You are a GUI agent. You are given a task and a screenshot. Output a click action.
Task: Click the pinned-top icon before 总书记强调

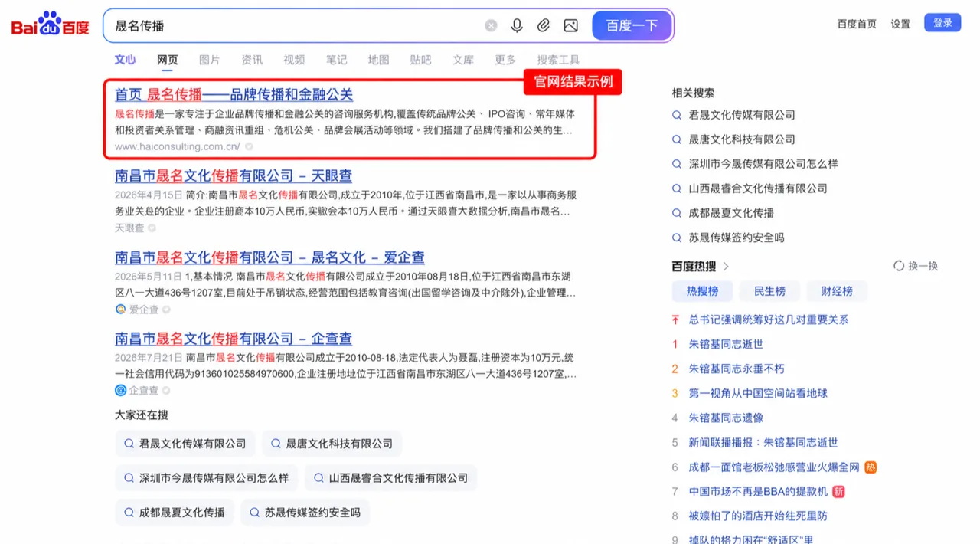point(675,320)
